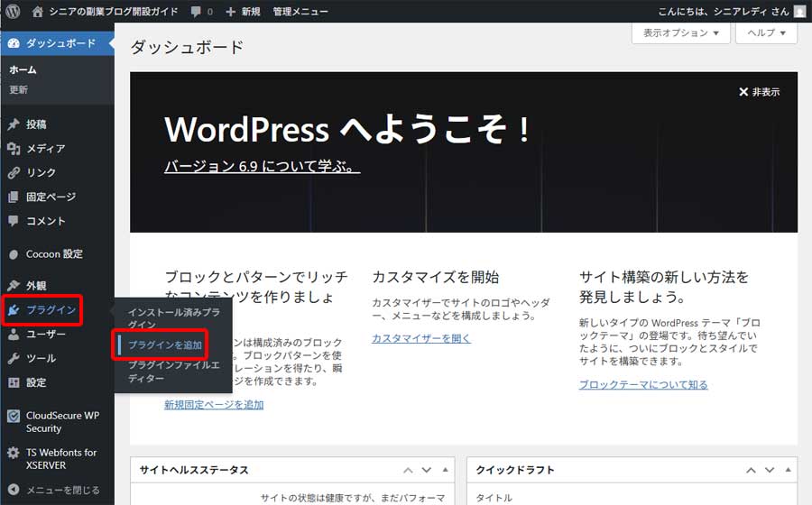Open the site name シニアの副業ブログ開設ガイド link
Screen dimensions: 812x505
point(114,12)
